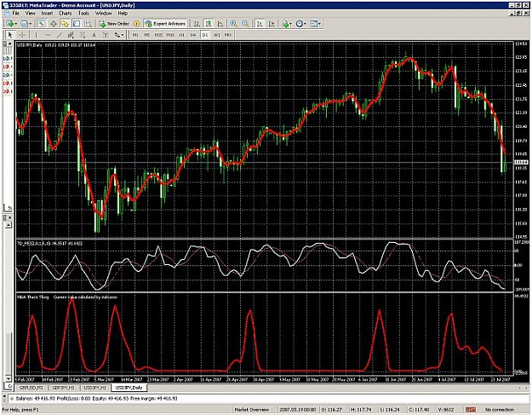
Task: Click the Zoom Out magnifier icon
Action: [x=245, y=24]
